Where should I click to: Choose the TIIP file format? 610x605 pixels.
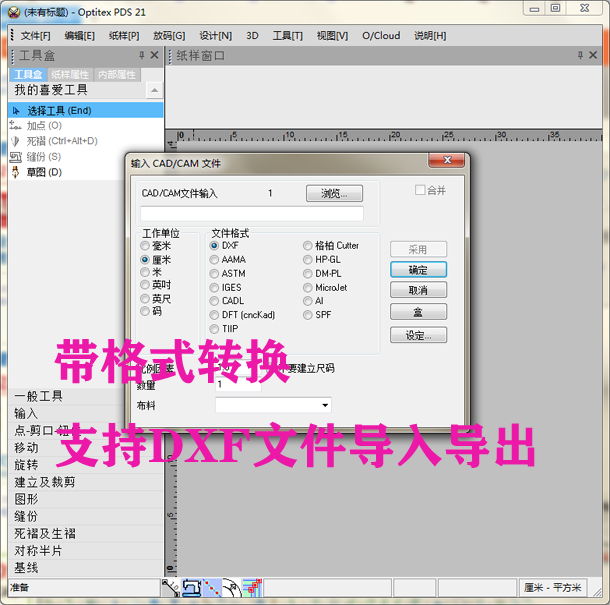(x=224, y=329)
